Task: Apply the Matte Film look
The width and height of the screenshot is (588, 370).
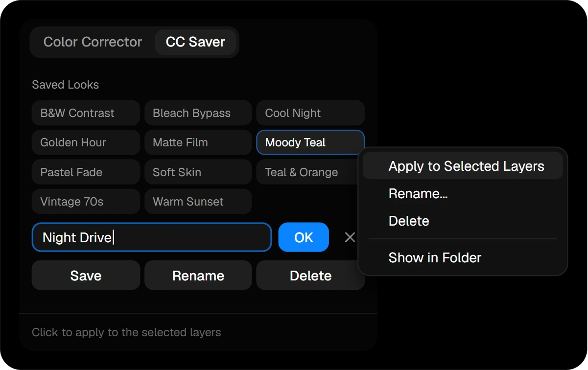Action: pos(198,142)
